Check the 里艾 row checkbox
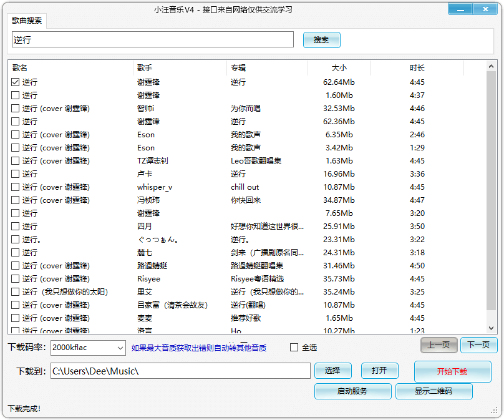This screenshot has width=504, height=420. pyautogui.click(x=15, y=291)
